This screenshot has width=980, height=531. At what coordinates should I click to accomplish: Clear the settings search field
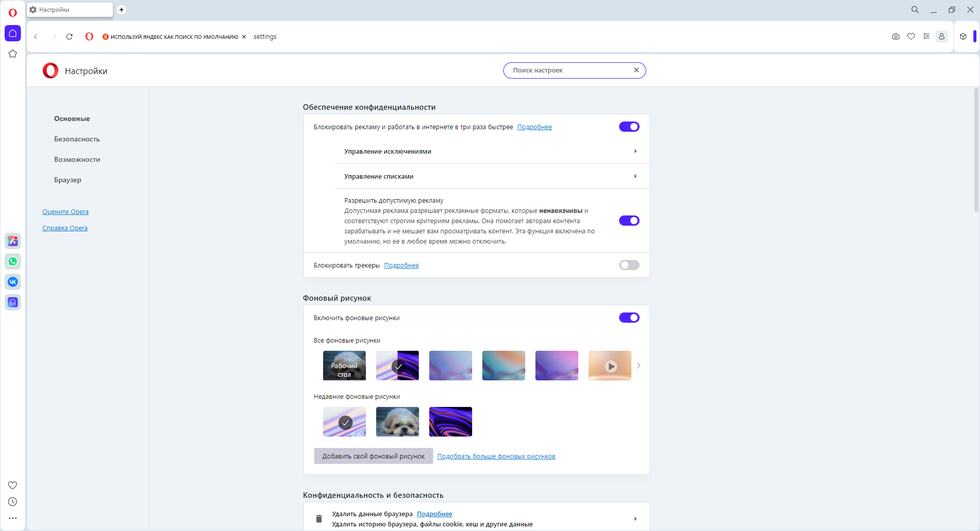click(x=636, y=70)
